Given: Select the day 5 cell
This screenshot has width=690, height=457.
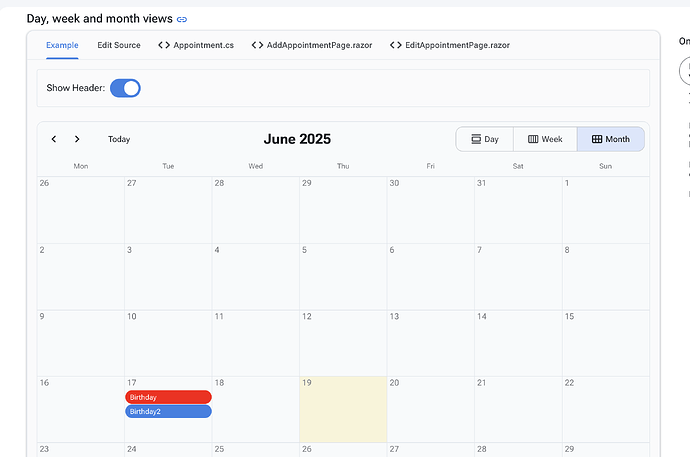Looking at the screenshot, I should click(x=343, y=277).
